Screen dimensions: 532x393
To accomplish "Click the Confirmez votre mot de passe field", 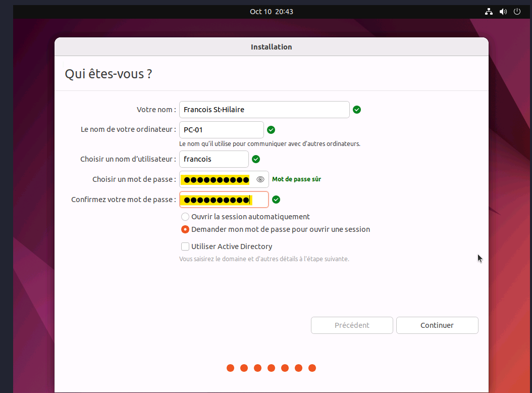I will point(224,200).
